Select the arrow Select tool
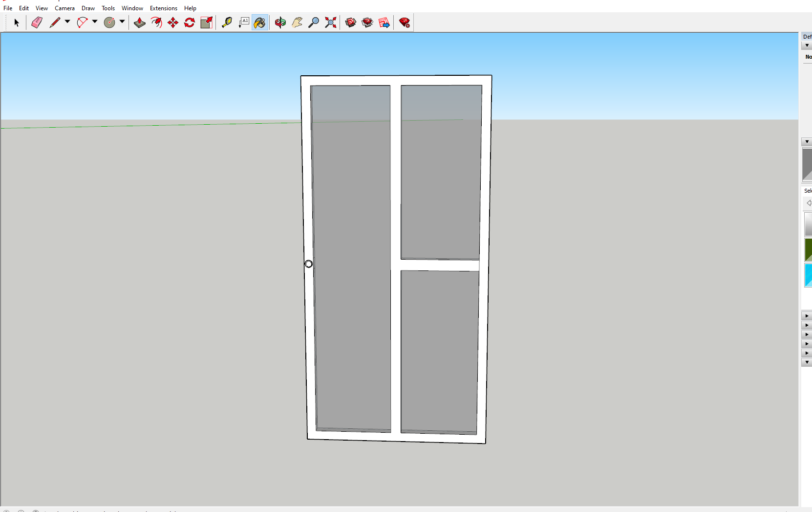This screenshot has width=812, height=512. [16, 22]
